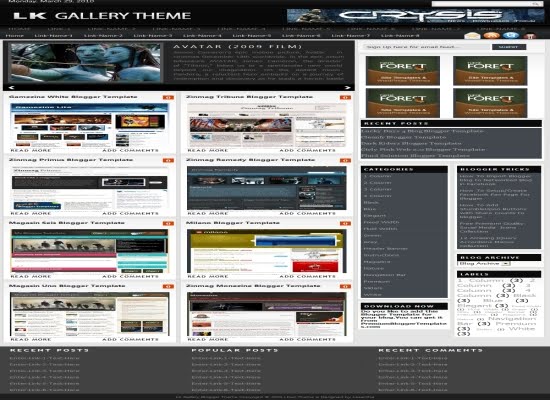550x400 pixels.
Task: Click Enter-Link-1-Text-Here under footer Recent Posts
Action: [x=44, y=358]
